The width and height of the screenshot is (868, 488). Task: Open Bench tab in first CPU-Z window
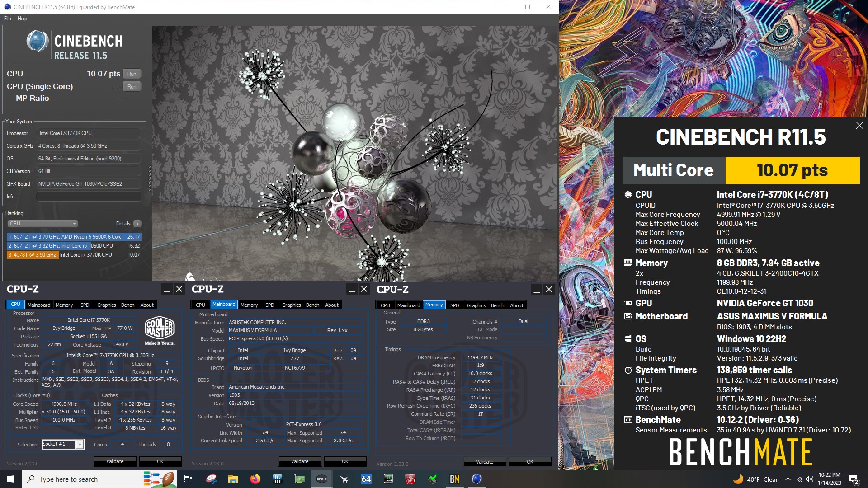[128, 305]
